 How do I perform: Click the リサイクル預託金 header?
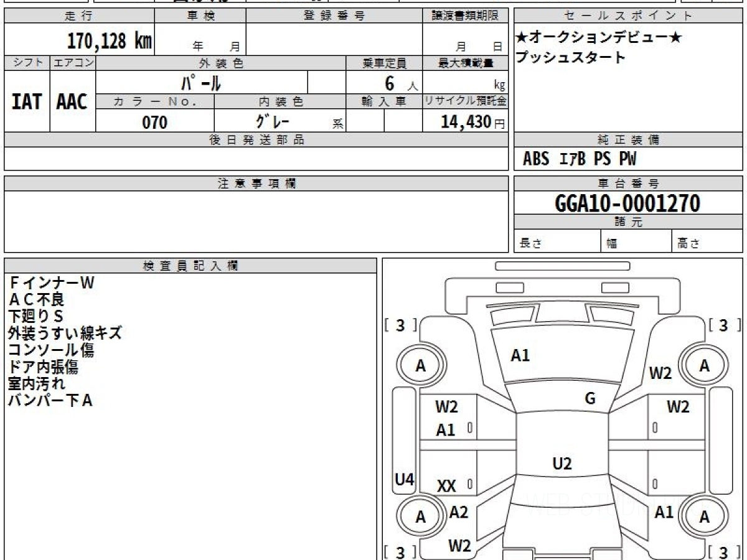(x=466, y=101)
